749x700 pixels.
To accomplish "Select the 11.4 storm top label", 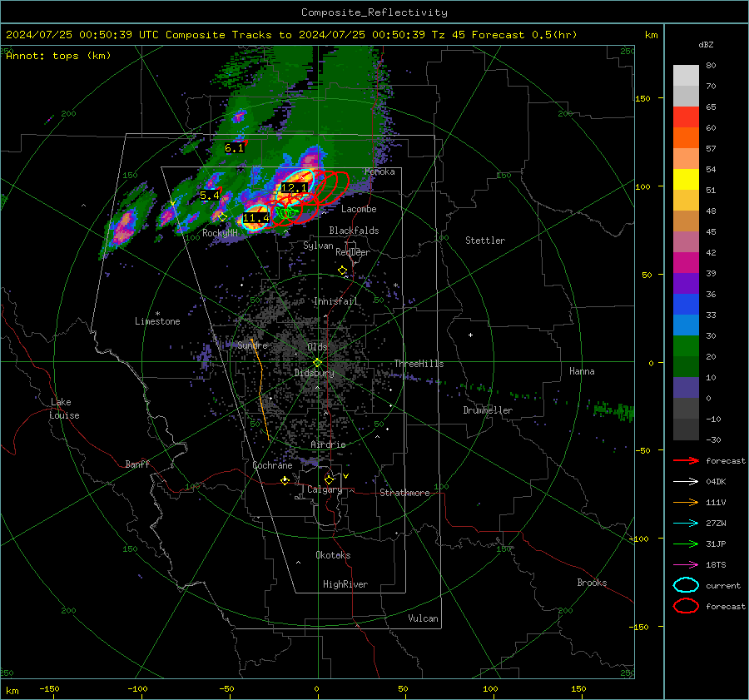I will tap(256, 218).
